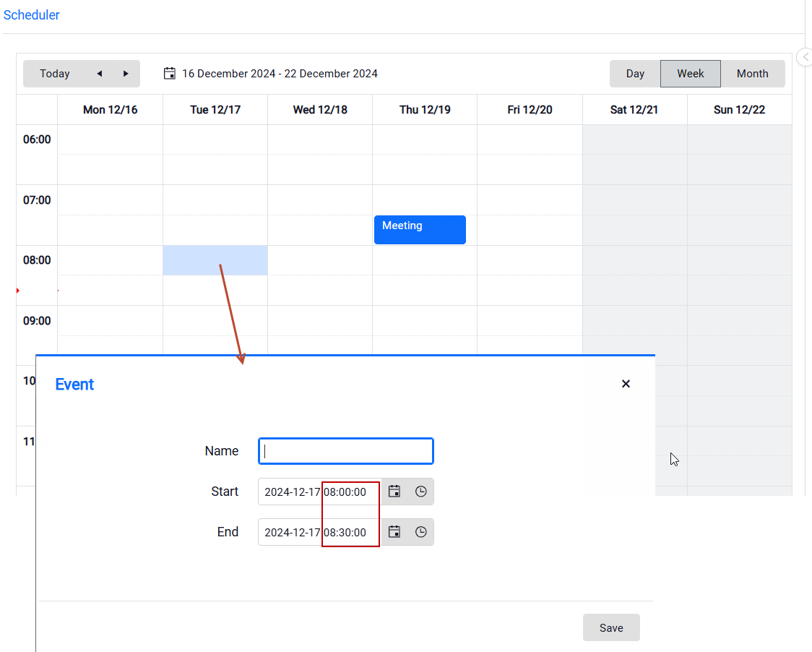
Task: Go to previous week with left arrow
Action: tap(100, 74)
